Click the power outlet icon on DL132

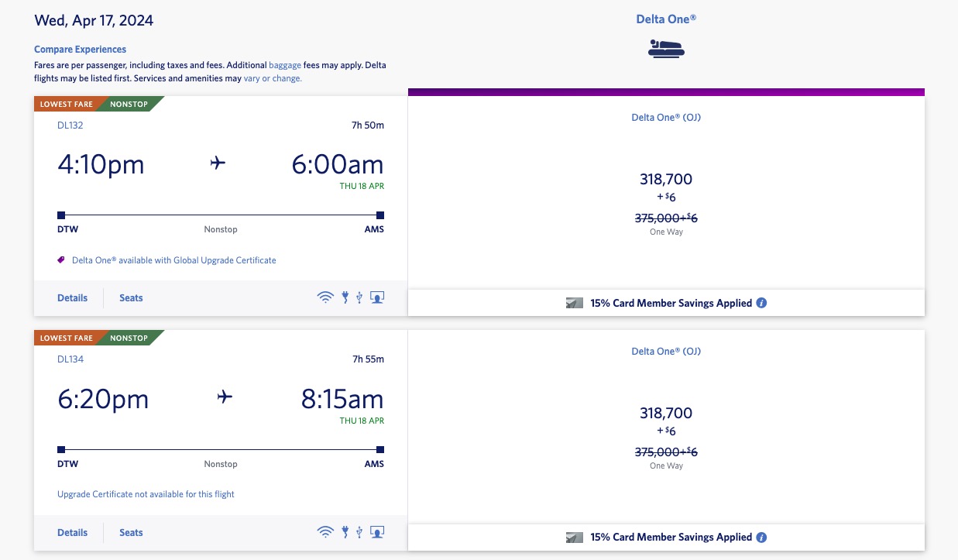coord(345,297)
